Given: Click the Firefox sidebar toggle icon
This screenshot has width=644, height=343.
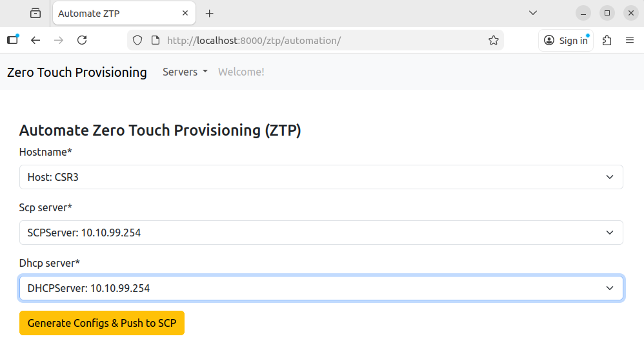Looking at the screenshot, I should tap(13, 40).
